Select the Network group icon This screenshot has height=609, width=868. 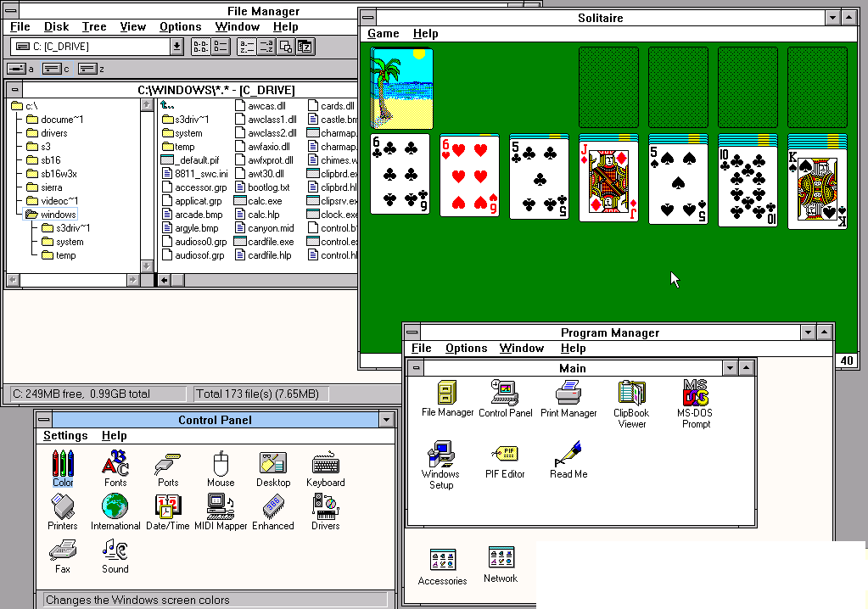pyautogui.click(x=501, y=564)
